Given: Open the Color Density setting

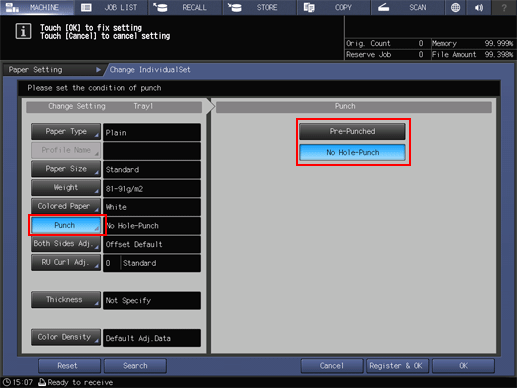Looking at the screenshot, I should pos(66,337).
